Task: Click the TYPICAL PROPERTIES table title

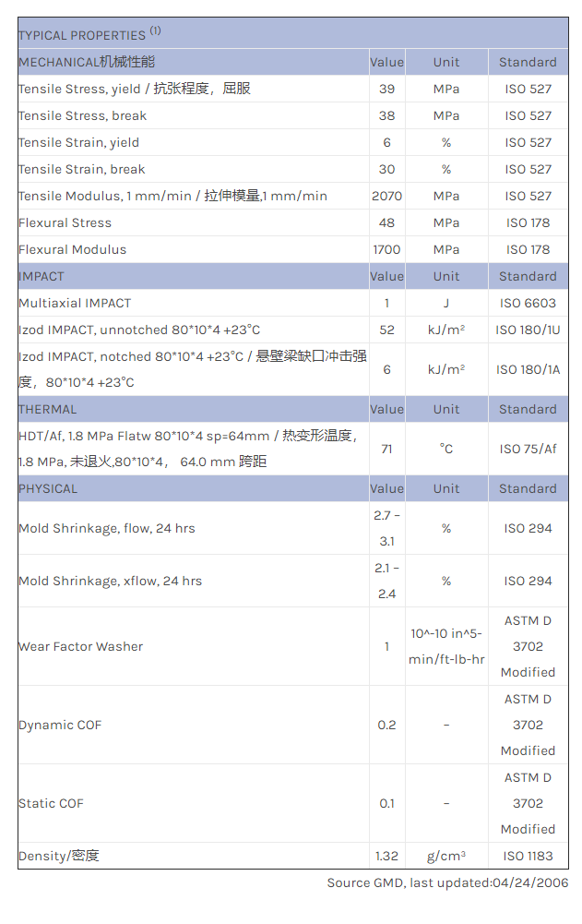Action: (81, 35)
